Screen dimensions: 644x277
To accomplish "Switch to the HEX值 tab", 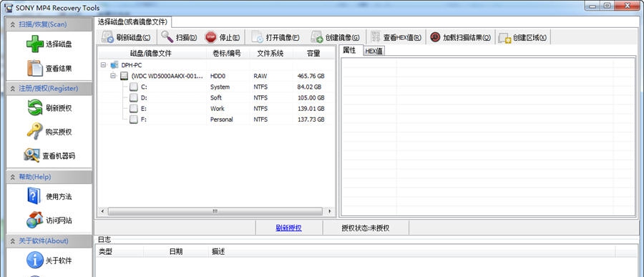I will pyautogui.click(x=374, y=51).
